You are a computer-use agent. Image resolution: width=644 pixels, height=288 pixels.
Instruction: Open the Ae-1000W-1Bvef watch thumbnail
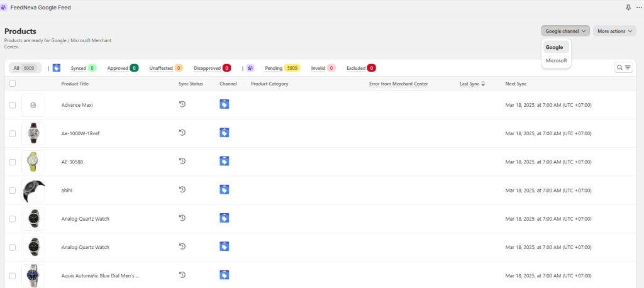coord(33,133)
